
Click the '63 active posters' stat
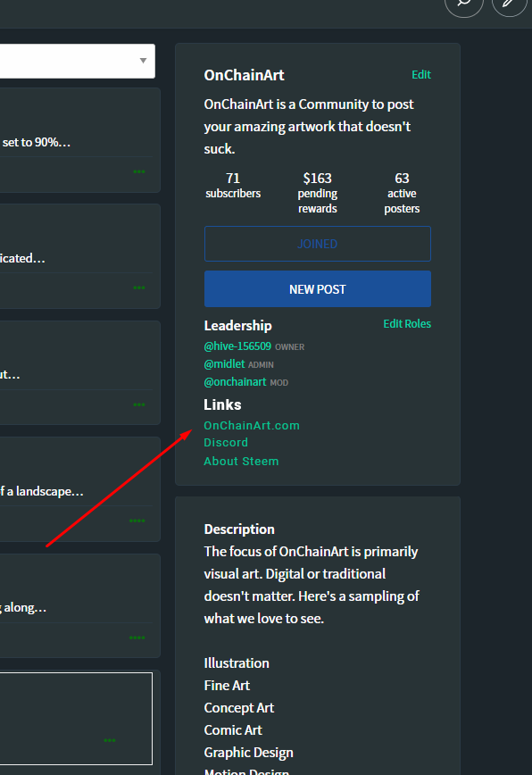tap(402, 193)
